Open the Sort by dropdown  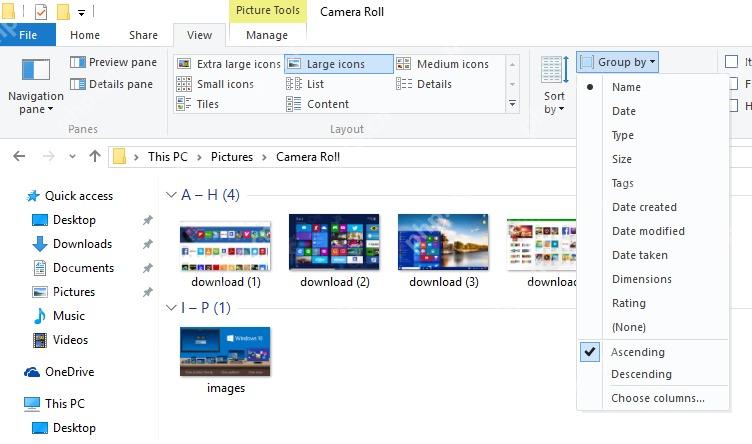(554, 85)
